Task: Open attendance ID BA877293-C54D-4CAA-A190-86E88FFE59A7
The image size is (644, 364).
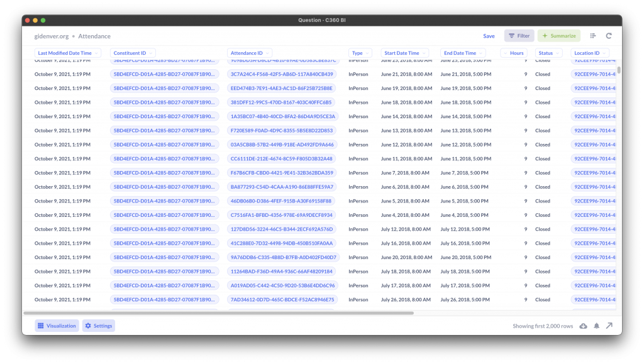Action: 282,187
